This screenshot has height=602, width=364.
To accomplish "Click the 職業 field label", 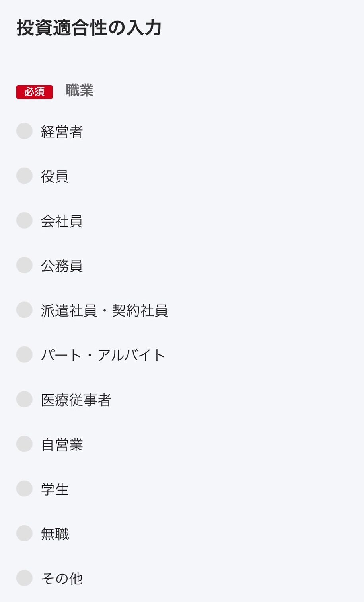I will pyautogui.click(x=79, y=90).
